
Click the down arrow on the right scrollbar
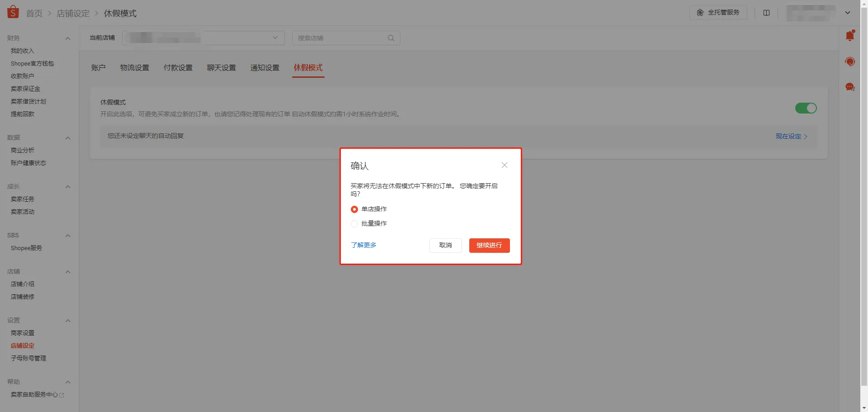pyautogui.click(x=864, y=407)
